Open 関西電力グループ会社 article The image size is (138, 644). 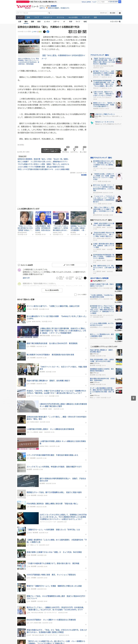[54, 492]
